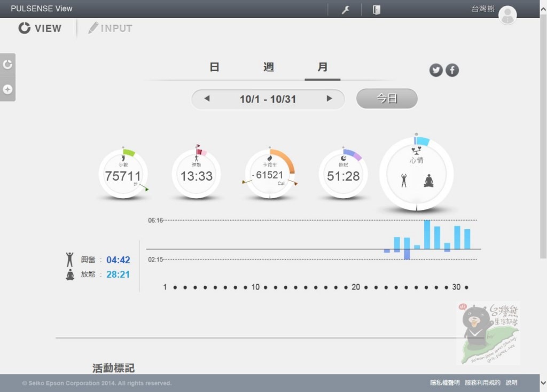Image resolution: width=547 pixels, height=392 pixels.
Task: Click the 今日 (today) button
Action: click(387, 98)
